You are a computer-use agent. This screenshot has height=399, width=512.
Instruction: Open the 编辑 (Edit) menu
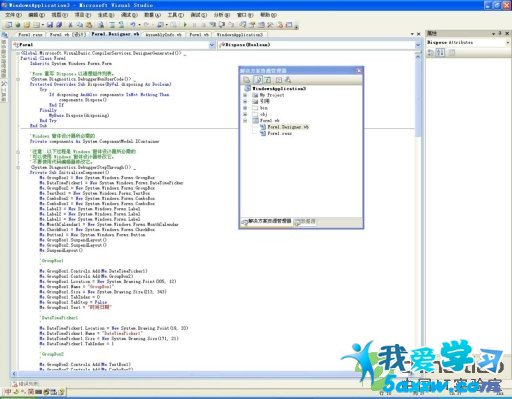click(36, 15)
